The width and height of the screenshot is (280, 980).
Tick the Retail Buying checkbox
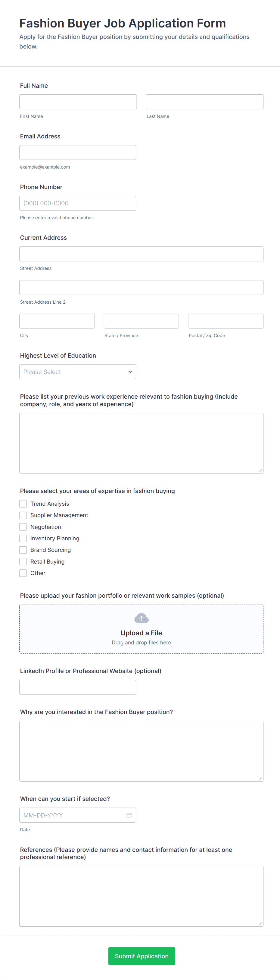(23, 561)
